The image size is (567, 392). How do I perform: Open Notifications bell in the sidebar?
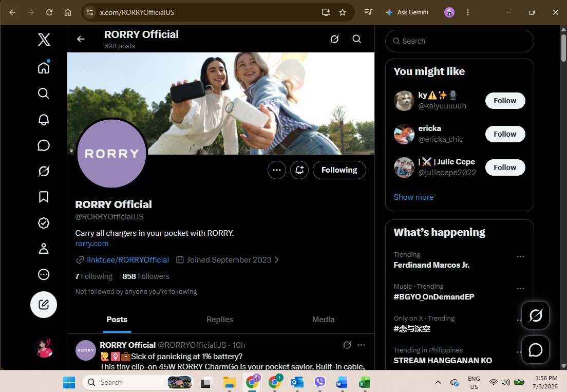(44, 119)
